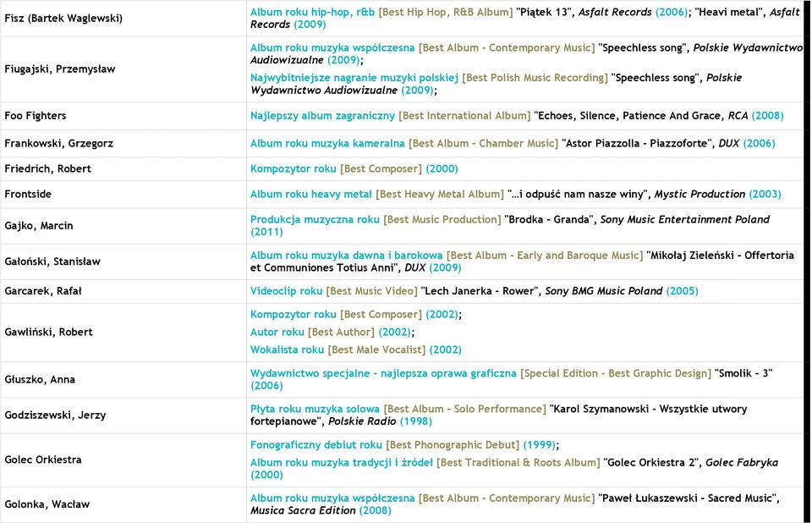Select the name 'Gajko, Marcin'
Image resolution: width=812 pixels, height=523 pixels.
(x=39, y=225)
